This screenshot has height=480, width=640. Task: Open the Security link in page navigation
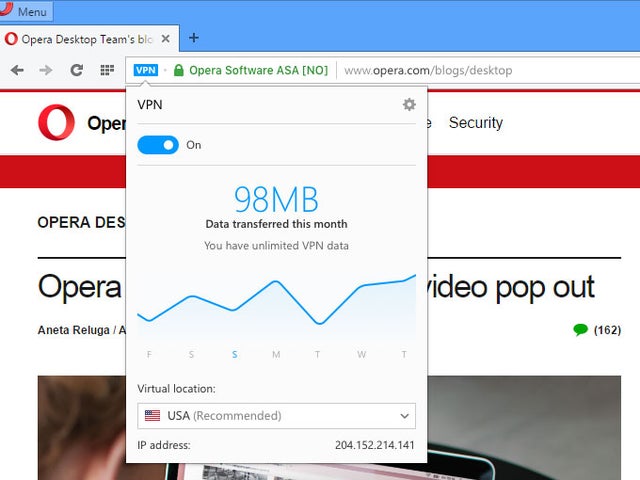tap(475, 123)
